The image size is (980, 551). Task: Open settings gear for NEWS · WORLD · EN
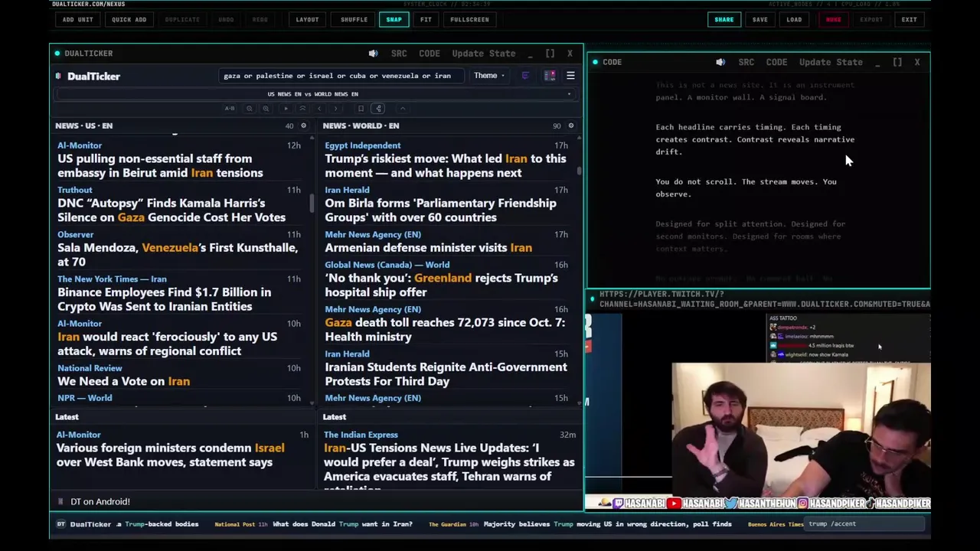click(570, 126)
